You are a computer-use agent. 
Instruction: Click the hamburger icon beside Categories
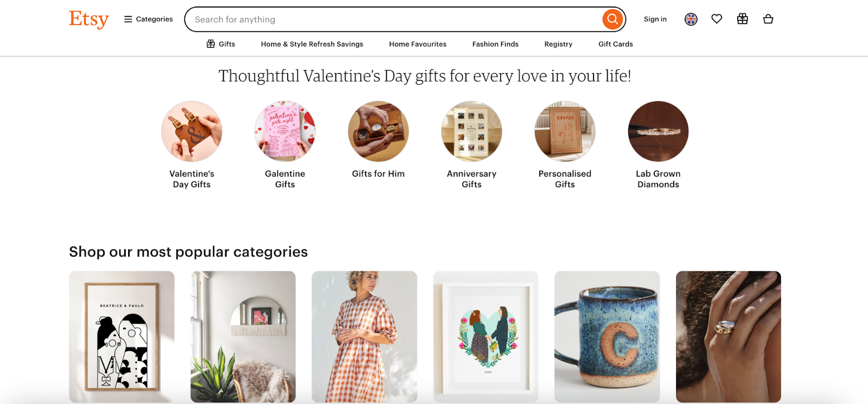coord(127,18)
